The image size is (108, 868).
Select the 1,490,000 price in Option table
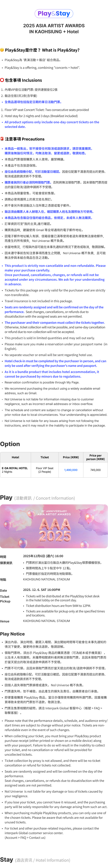tap(71, 470)
